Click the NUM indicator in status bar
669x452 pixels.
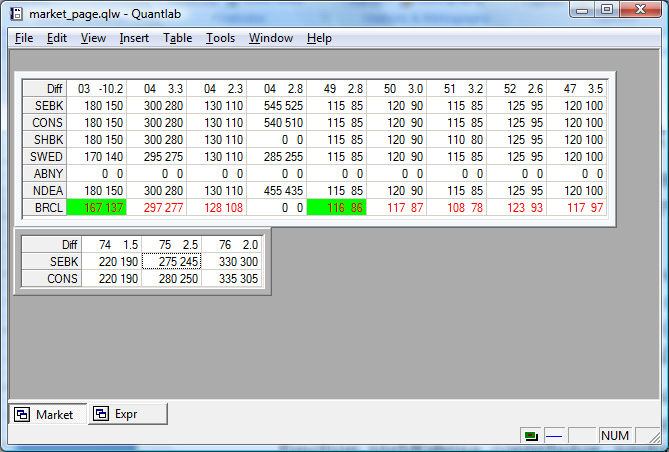(615, 435)
